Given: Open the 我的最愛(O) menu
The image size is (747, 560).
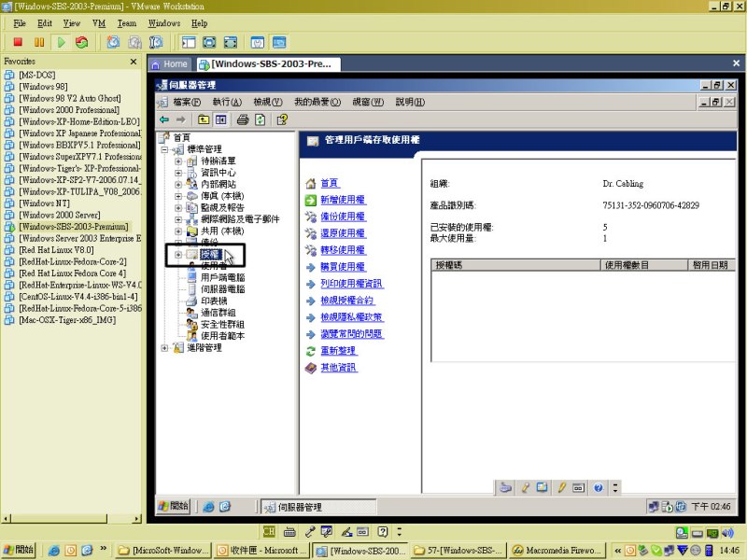Looking at the screenshot, I should click(317, 102).
